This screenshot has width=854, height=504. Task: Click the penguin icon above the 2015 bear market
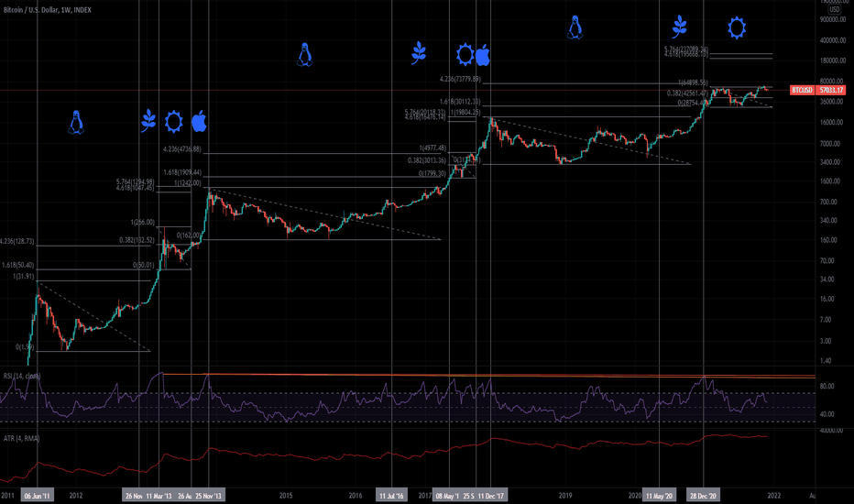coord(305,55)
